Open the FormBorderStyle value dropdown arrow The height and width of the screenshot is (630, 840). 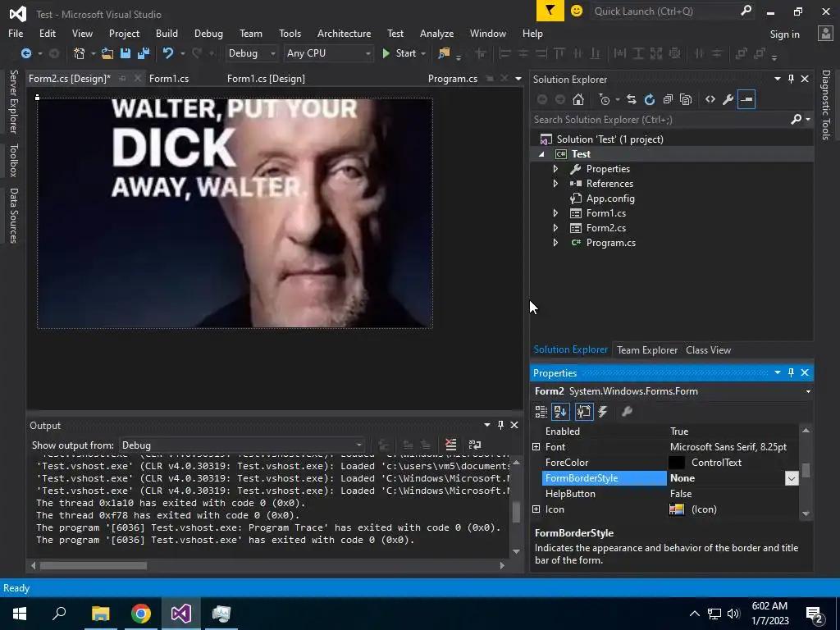[792, 478]
